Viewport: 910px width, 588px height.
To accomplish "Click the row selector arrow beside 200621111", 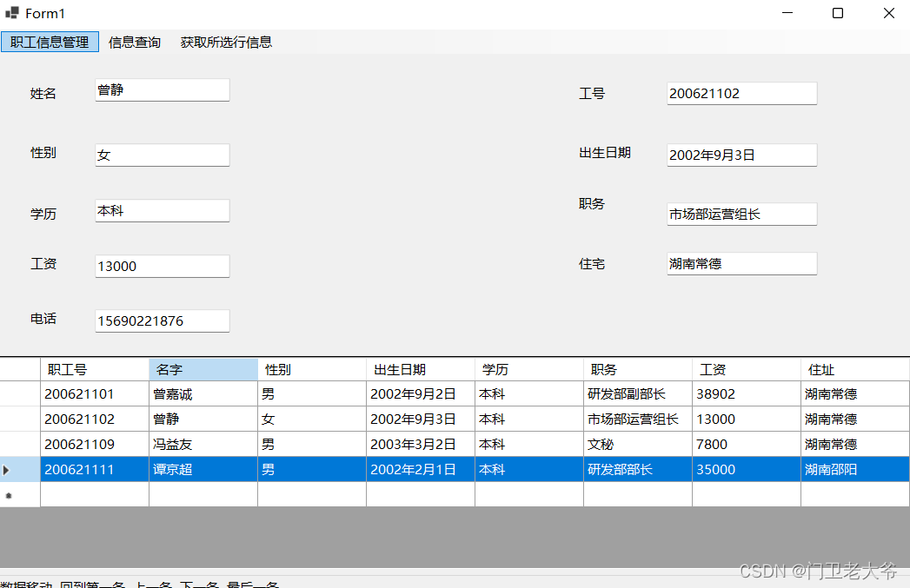I will [x=20, y=470].
